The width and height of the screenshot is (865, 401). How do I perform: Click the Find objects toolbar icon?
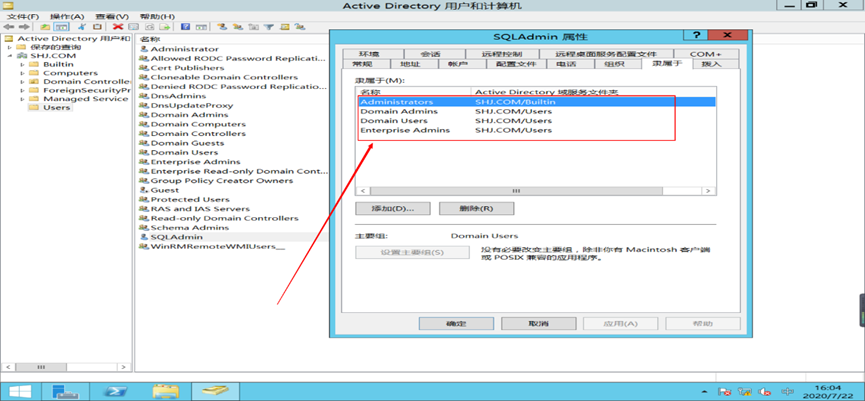click(x=285, y=26)
